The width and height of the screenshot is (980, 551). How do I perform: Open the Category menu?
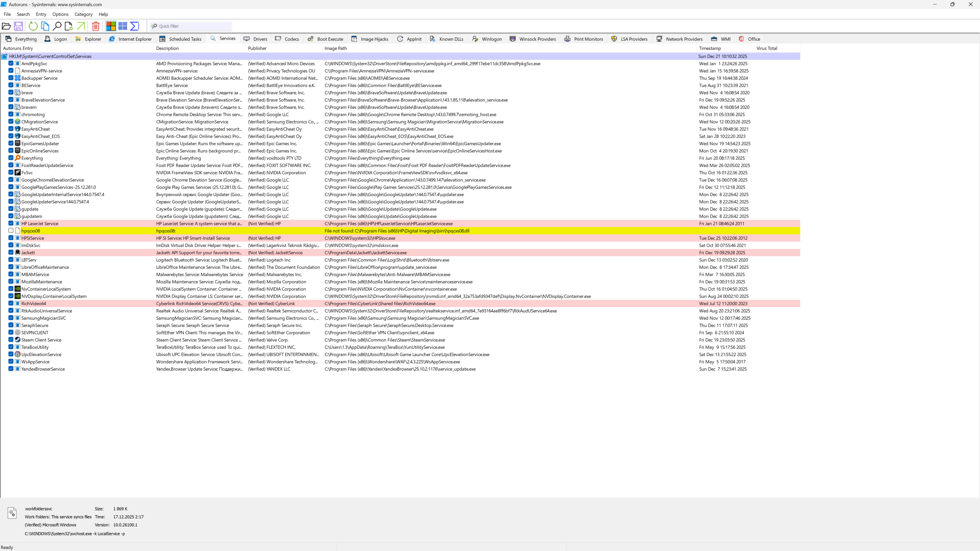coord(83,14)
